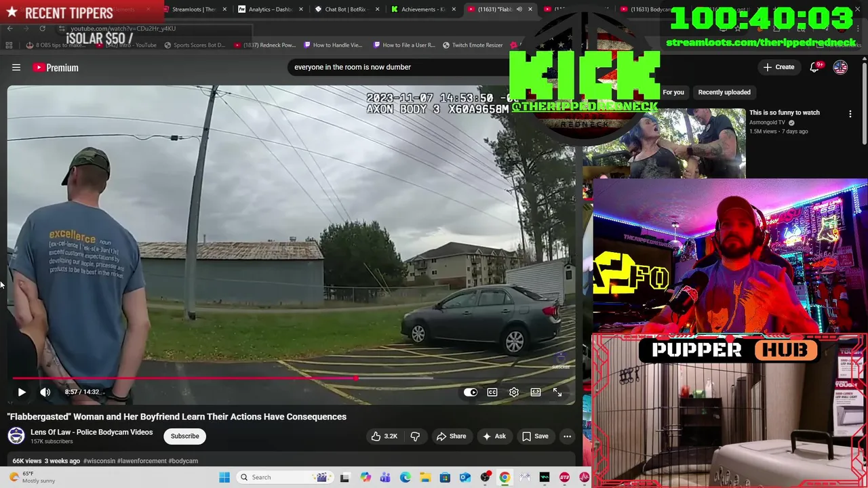Open the Windows Start menu
The image size is (868, 488).
coord(224,477)
